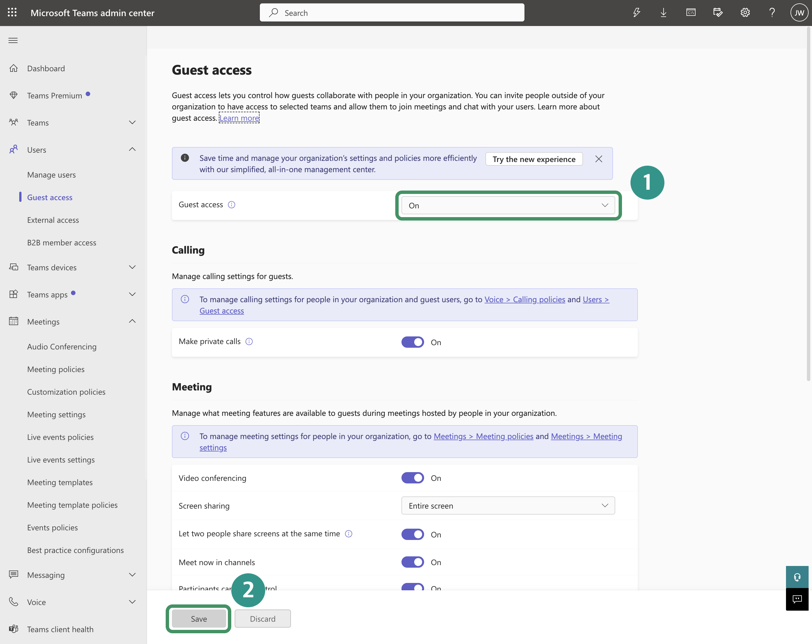Follow the Meetings > Meeting policies link
Image resolution: width=812 pixels, height=644 pixels.
point(483,436)
